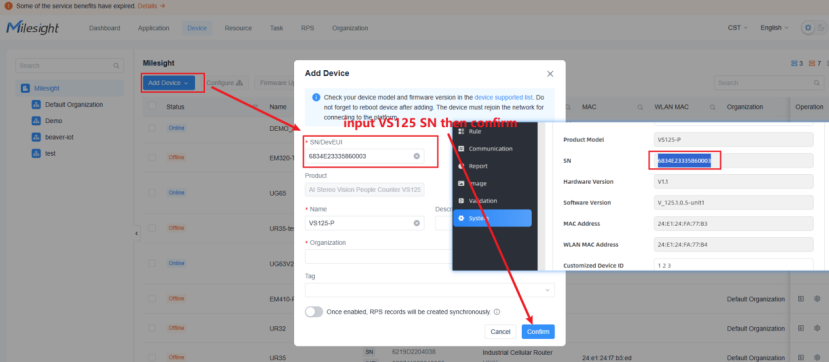The width and height of the screenshot is (829, 362).
Task: Expand the CST timezone dropdown
Action: click(738, 28)
